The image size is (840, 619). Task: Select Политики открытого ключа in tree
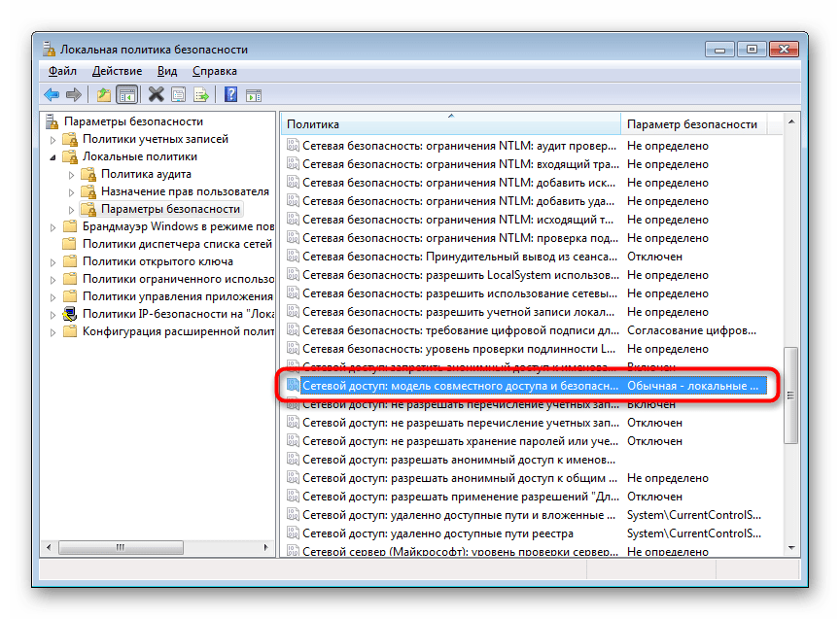click(157, 261)
